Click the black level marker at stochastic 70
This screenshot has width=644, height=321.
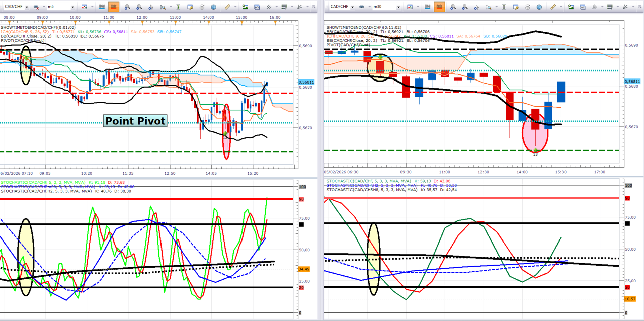pos(301,224)
